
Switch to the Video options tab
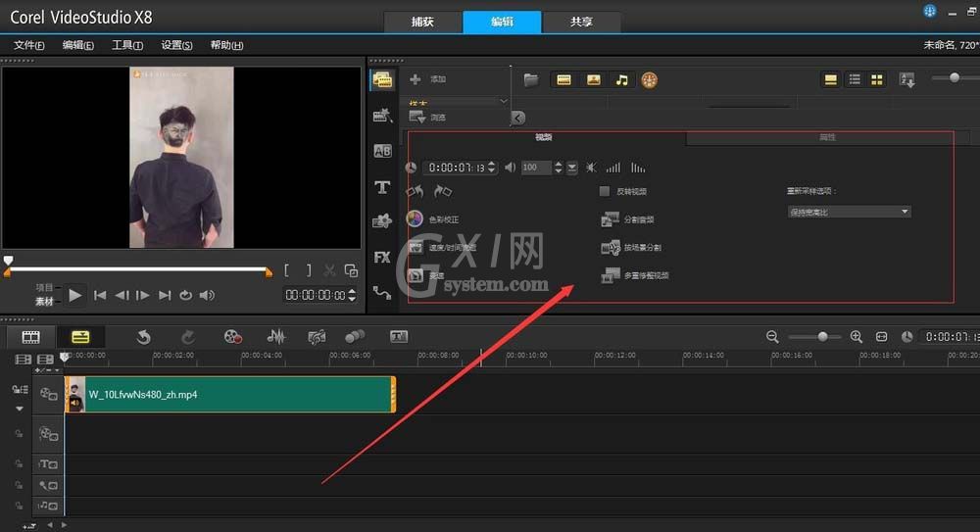pyautogui.click(x=543, y=137)
